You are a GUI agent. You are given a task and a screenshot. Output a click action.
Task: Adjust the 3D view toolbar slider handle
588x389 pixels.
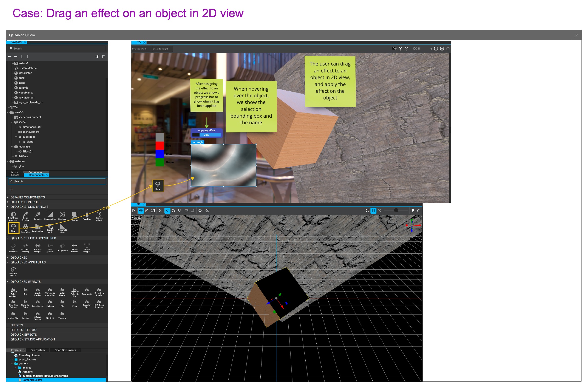tap(396, 210)
